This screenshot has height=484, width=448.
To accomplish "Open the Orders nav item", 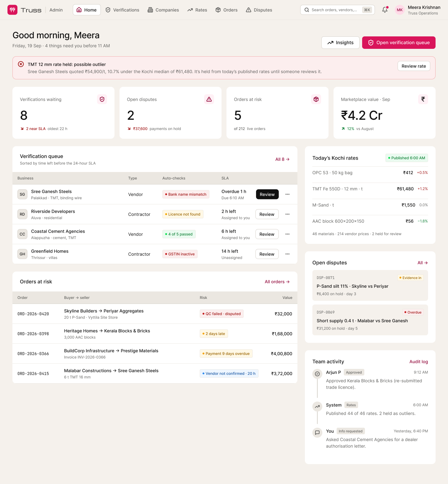I will (x=226, y=10).
